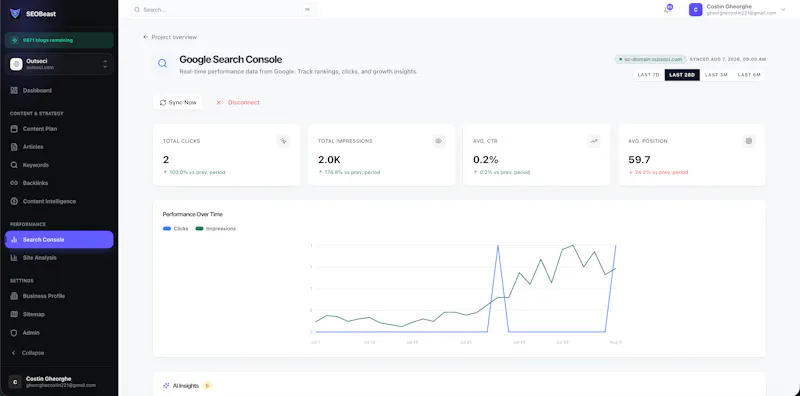Click the Google Search Console magnifier icon

click(x=162, y=64)
